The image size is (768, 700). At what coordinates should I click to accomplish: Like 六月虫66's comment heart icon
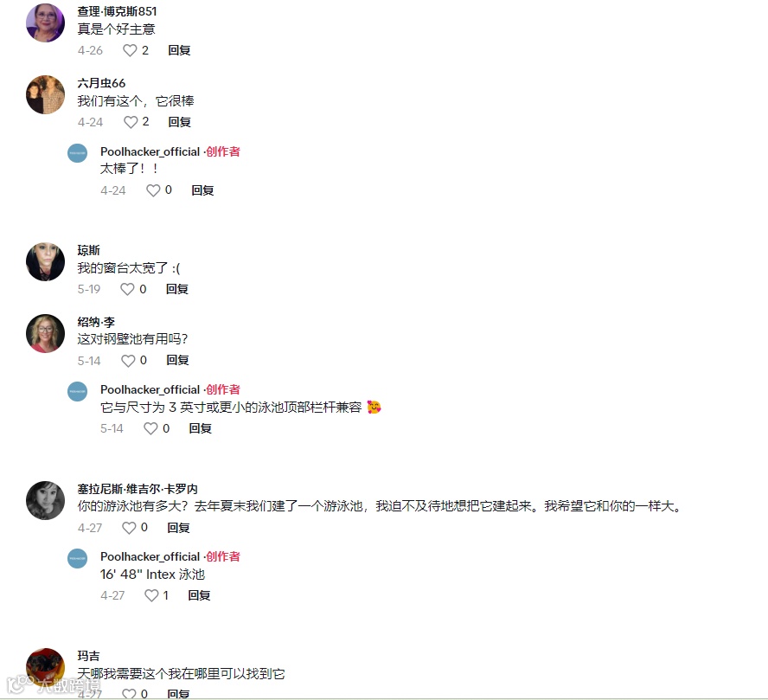(131, 122)
